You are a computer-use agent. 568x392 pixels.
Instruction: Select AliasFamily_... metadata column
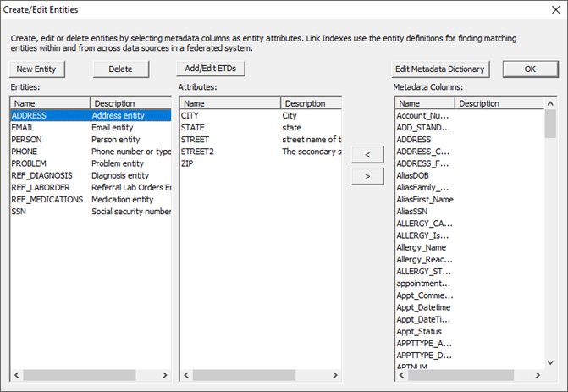click(422, 187)
